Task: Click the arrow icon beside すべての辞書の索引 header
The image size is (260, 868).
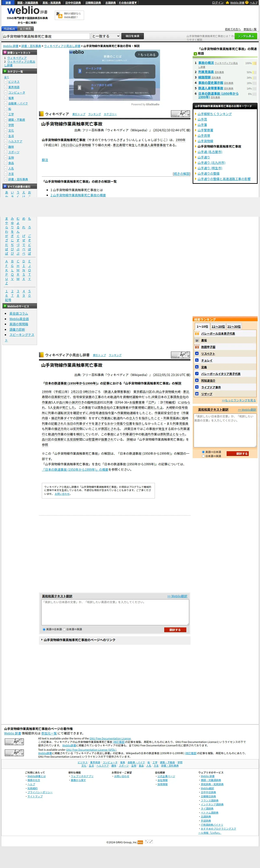Action: pyautogui.click(x=5, y=186)
